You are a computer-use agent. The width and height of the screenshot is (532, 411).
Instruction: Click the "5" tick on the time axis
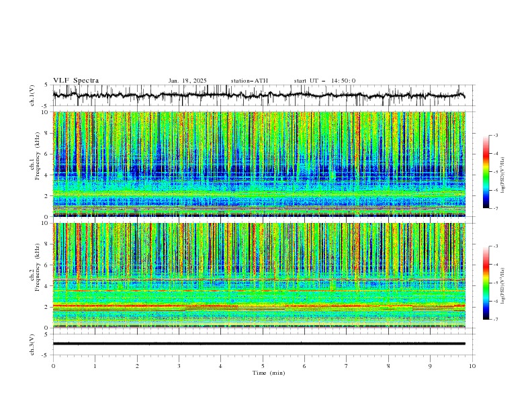point(263,366)
